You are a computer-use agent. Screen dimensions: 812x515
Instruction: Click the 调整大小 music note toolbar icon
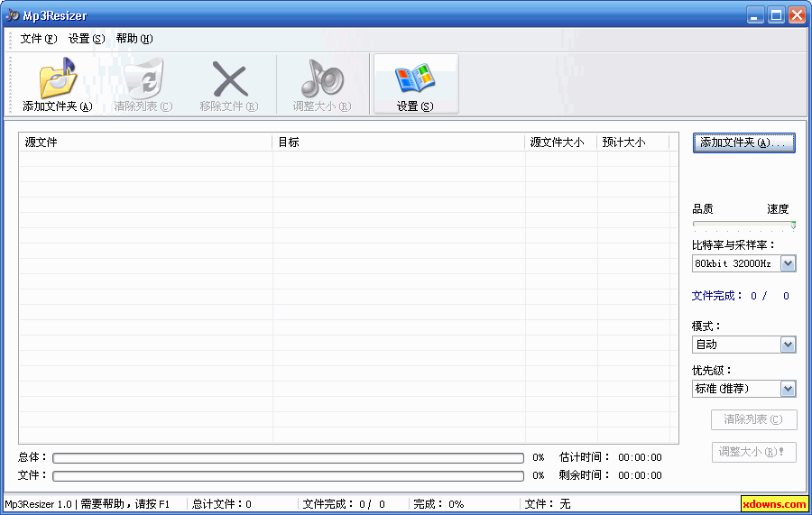tap(322, 78)
